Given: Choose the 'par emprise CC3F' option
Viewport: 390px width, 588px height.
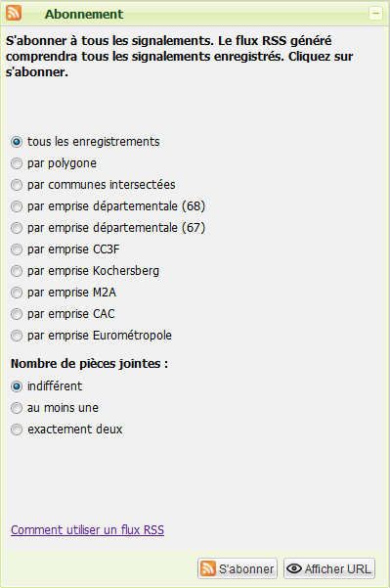Looking at the screenshot, I should 17,249.
